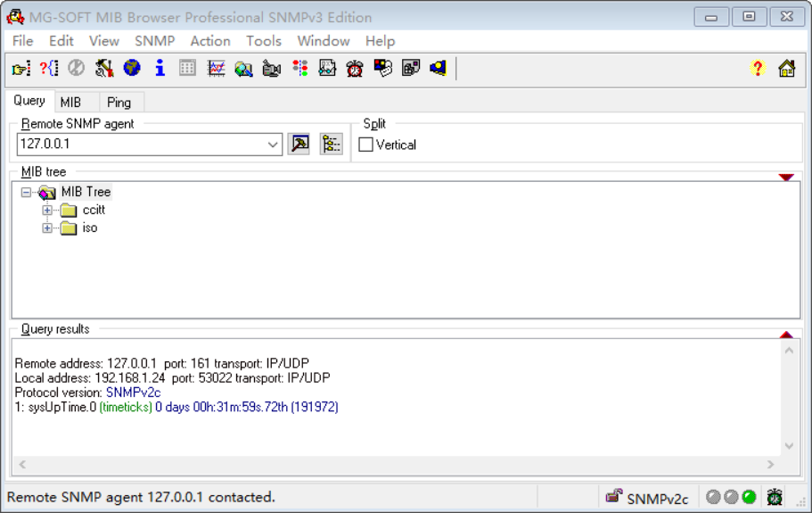Select the Query tab

[x=29, y=101]
